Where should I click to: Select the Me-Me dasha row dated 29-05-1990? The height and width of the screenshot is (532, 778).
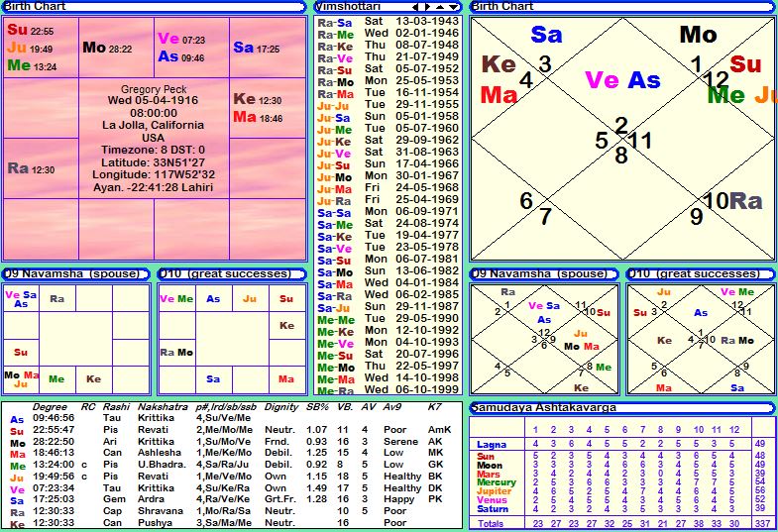[x=388, y=319]
